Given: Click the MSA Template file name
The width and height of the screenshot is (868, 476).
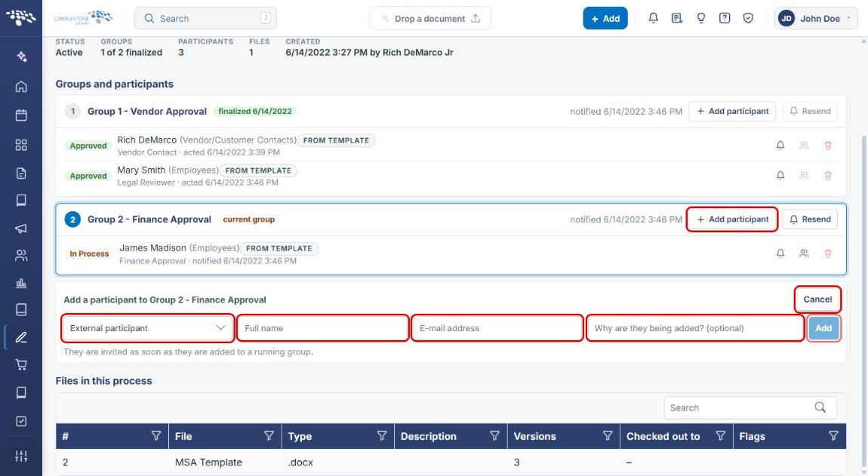Looking at the screenshot, I should [208, 462].
